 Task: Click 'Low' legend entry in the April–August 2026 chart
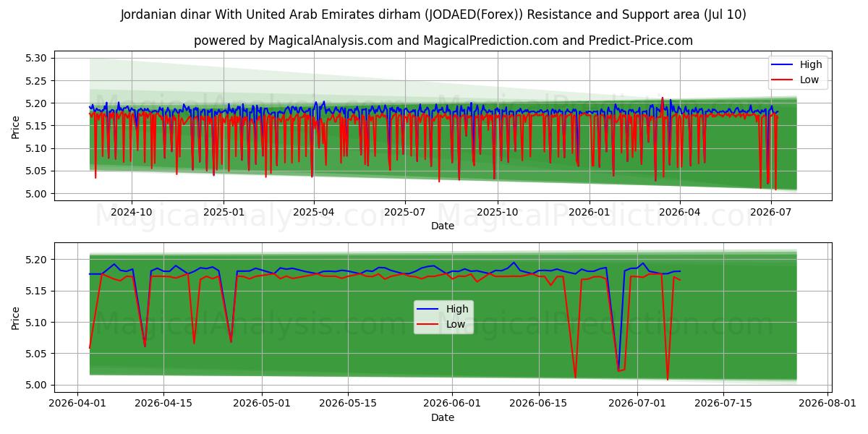pos(441,325)
